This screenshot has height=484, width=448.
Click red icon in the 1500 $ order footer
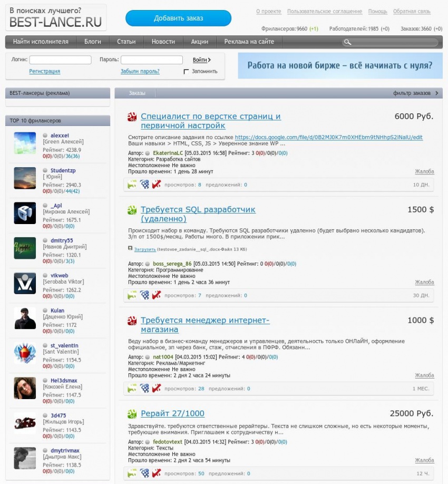point(157,295)
